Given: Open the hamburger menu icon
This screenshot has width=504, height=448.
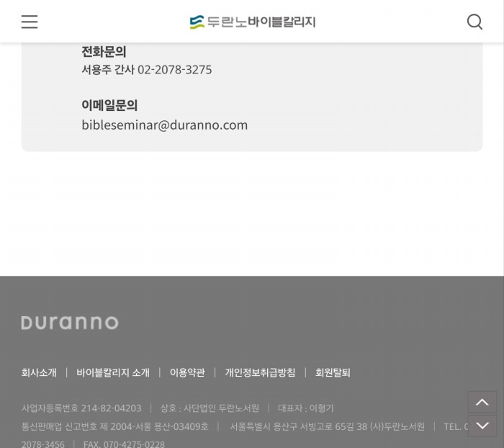Looking at the screenshot, I should pos(30,22).
